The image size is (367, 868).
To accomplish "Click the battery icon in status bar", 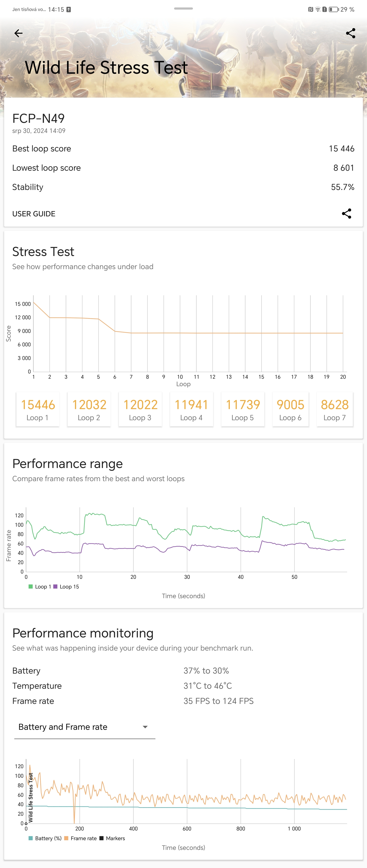I will (343, 8).
